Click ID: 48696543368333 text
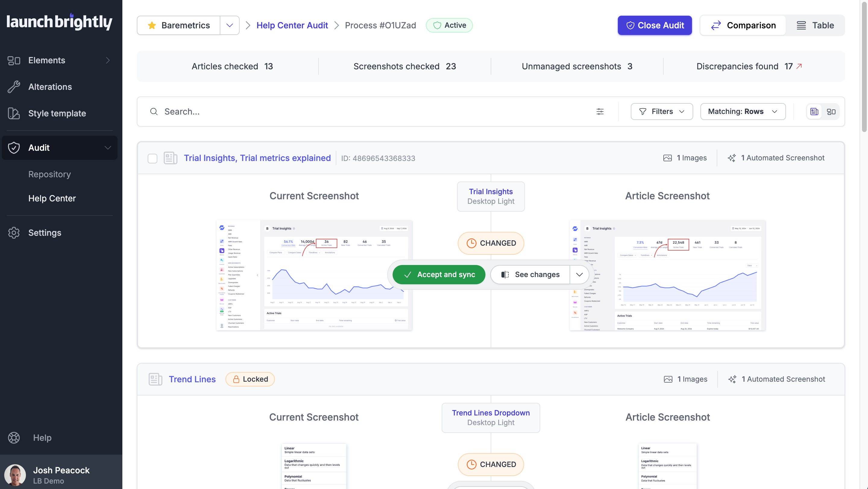This screenshot has height=489, width=868. (378, 158)
